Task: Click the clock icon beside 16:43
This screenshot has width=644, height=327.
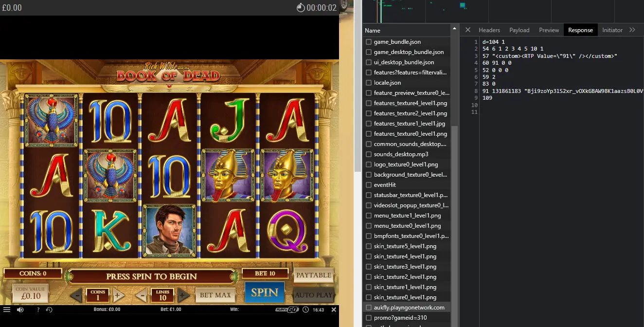Action: pyautogui.click(x=305, y=309)
